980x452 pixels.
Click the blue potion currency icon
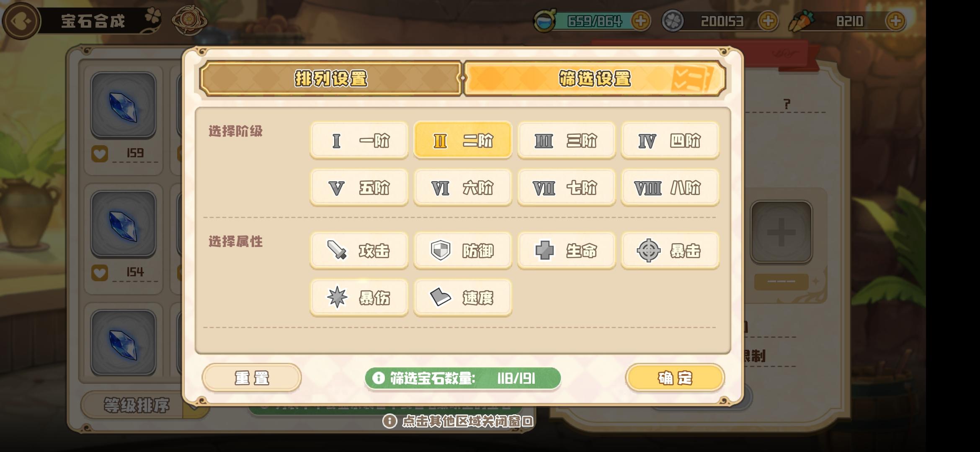(x=544, y=21)
